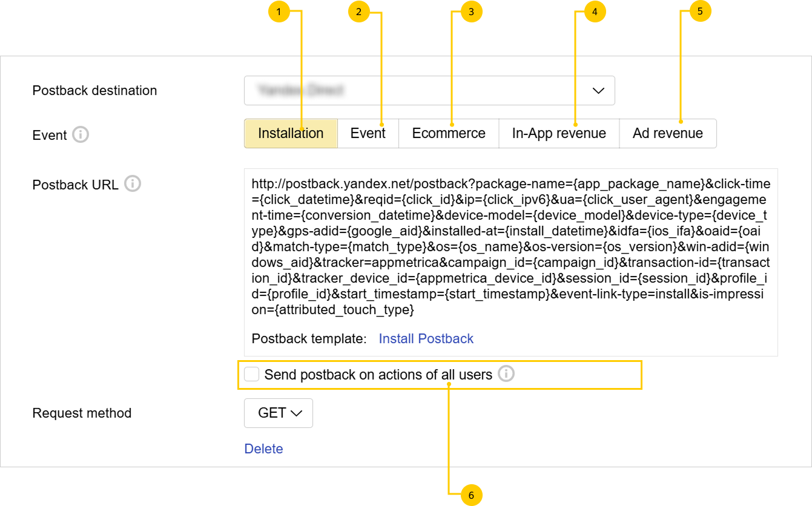Click the Delete link

263,448
